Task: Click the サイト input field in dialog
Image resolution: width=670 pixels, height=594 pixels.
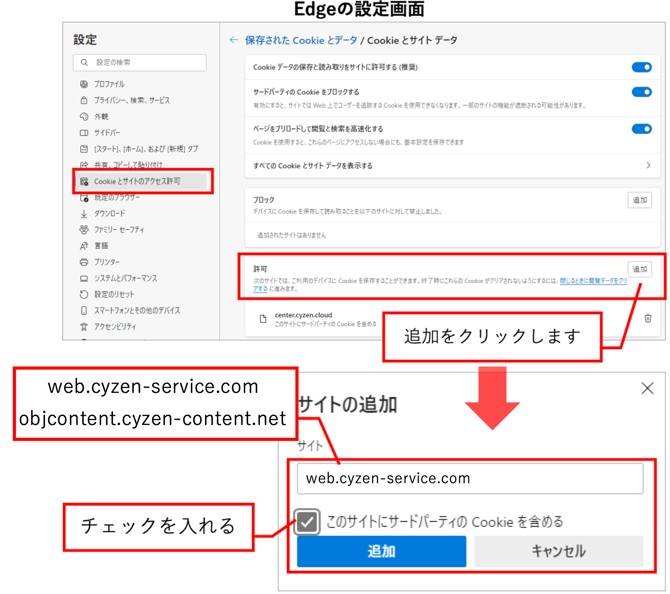Action: [x=470, y=479]
